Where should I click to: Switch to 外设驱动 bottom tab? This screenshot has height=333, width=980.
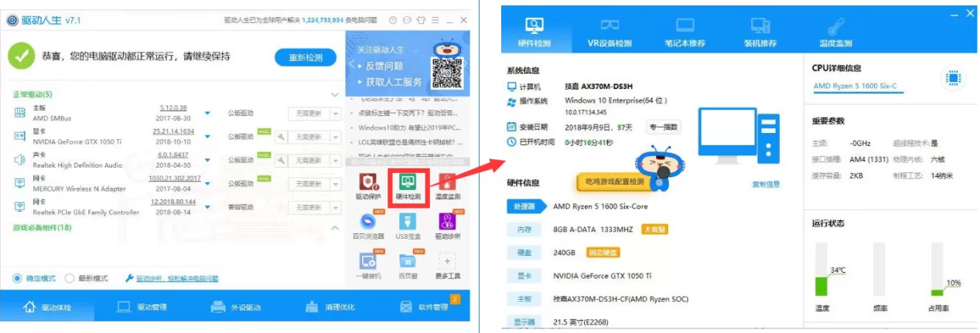click(236, 307)
